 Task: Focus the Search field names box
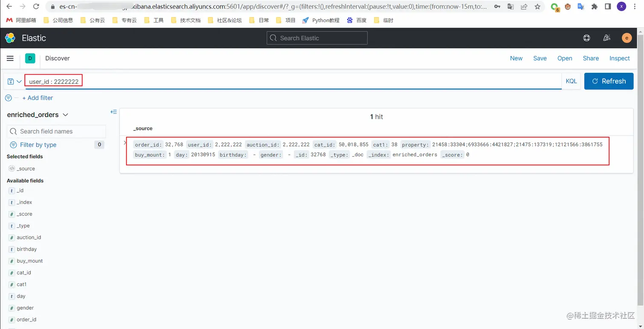click(x=56, y=132)
